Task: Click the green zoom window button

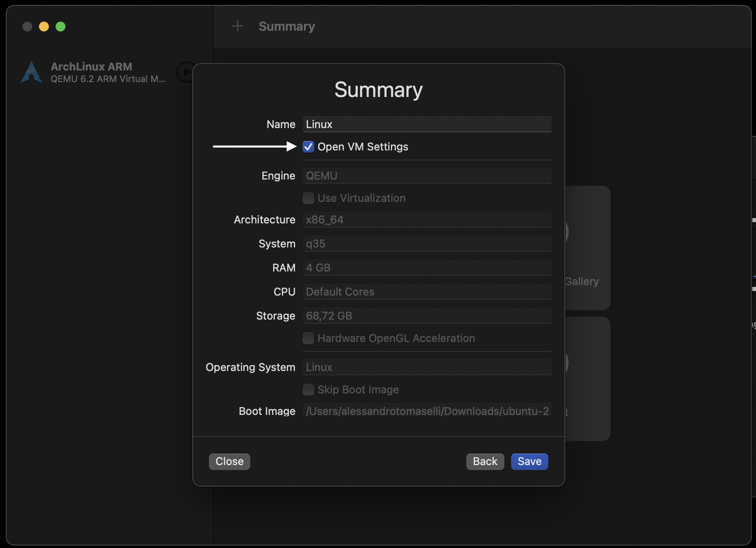Action: (x=61, y=27)
